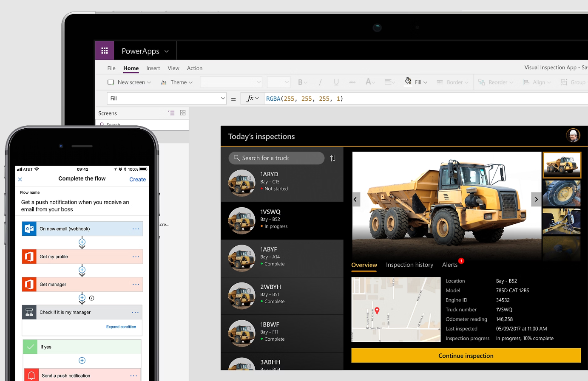Open the Align dropdown
Image resolution: width=588 pixels, height=381 pixels.
[x=537, y=82]
